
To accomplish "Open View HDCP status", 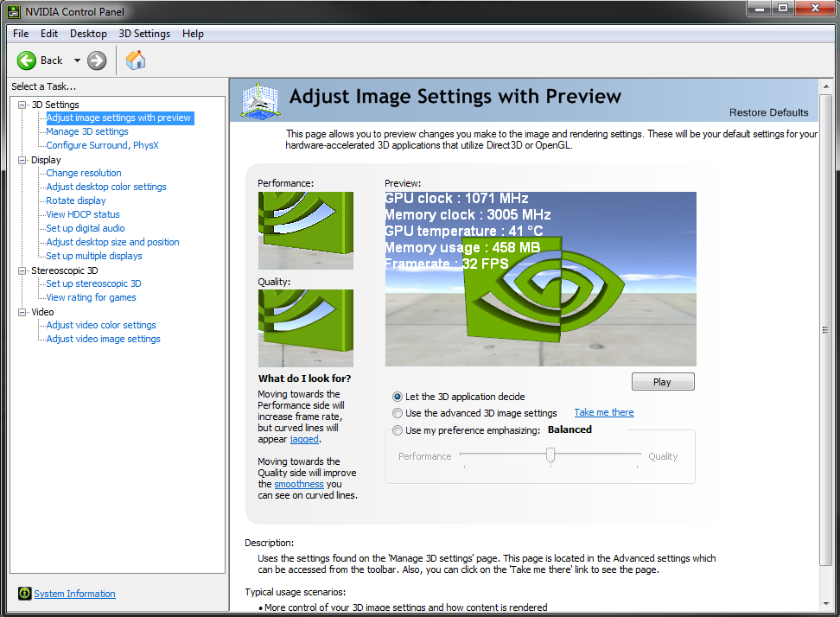I will pos(83,215).
